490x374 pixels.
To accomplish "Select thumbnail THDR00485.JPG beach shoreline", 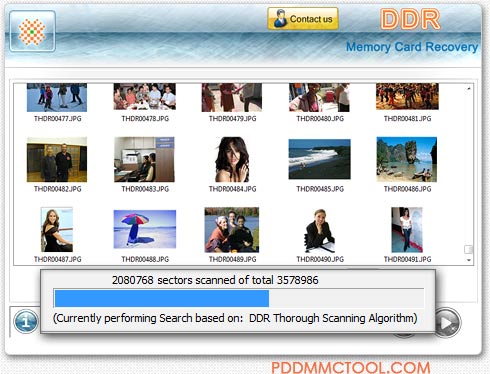I will click(x=320, y=159).
